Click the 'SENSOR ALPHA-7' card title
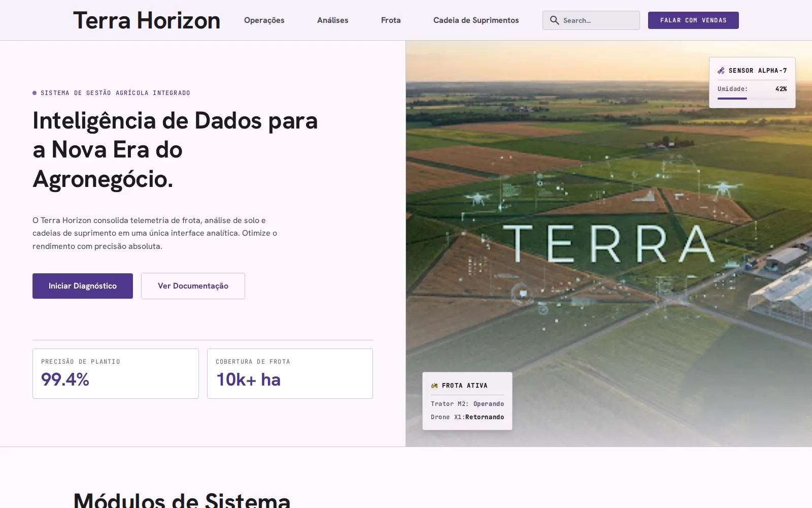Image resolution: width=812 pixels, height=508 pixels. (758, 71)
